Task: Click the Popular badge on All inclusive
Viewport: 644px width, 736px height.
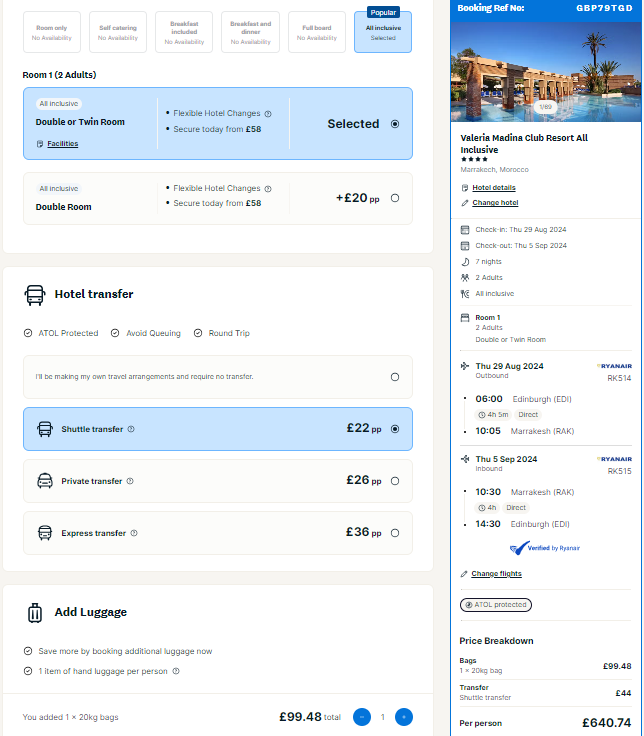Action: pyautogui.click(x=383, y=12)
